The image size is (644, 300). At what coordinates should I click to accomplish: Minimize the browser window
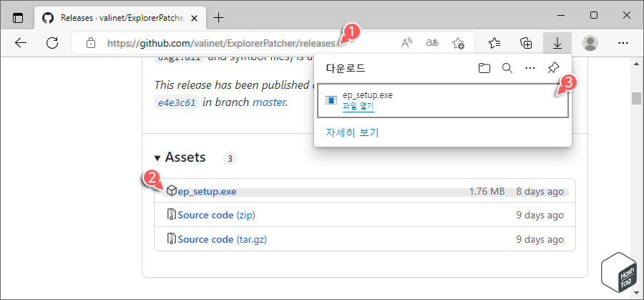[561, 16]
